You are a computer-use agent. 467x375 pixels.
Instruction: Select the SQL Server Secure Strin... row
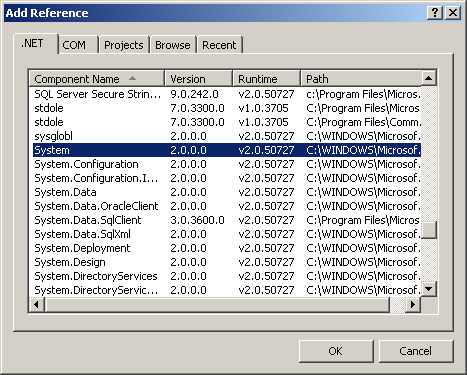point(227,94)
